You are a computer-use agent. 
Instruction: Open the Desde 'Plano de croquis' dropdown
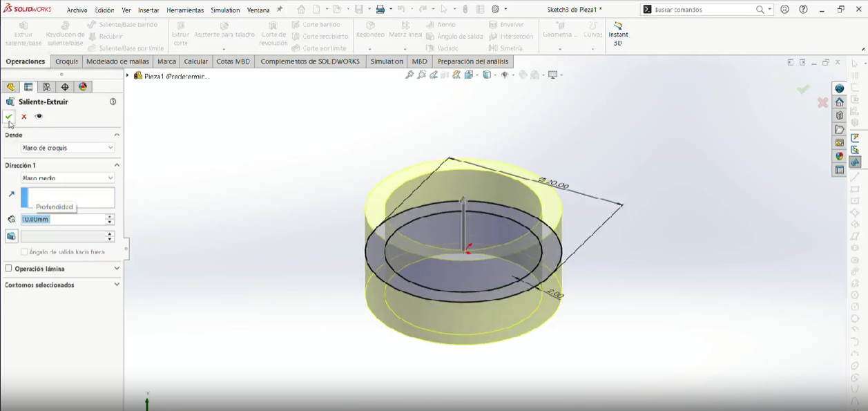click(68, 148)
